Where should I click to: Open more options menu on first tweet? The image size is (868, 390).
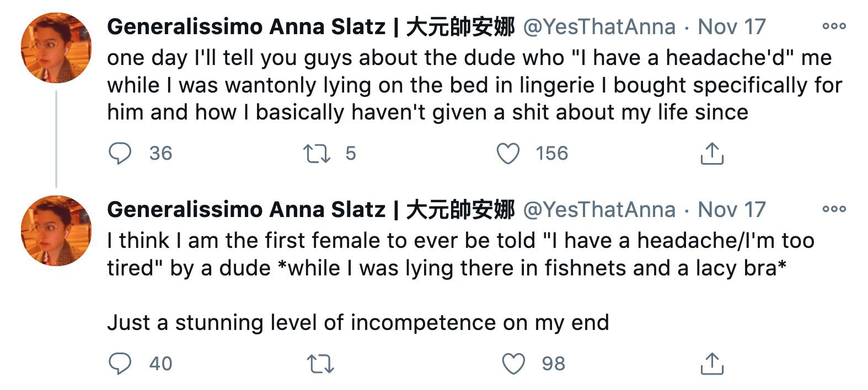[x=833, y=26]
